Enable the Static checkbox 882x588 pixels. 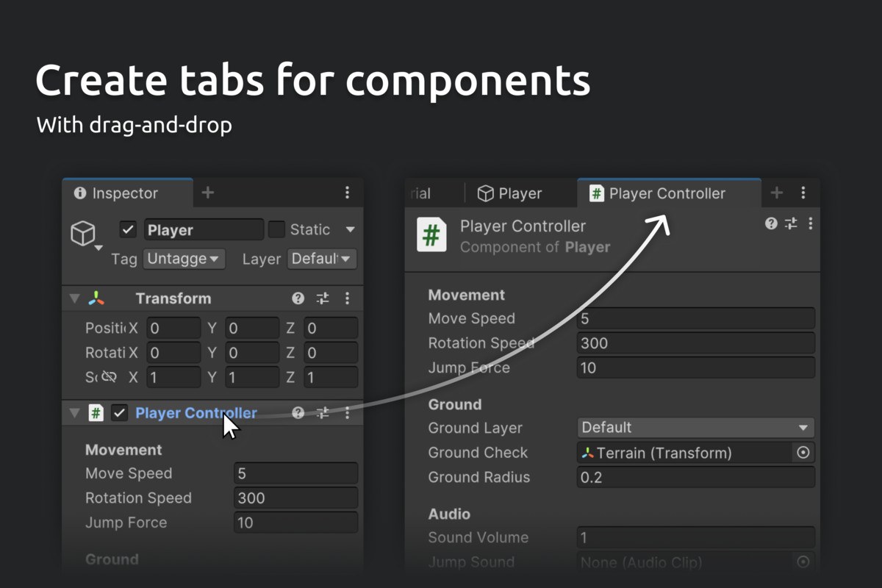276,229
